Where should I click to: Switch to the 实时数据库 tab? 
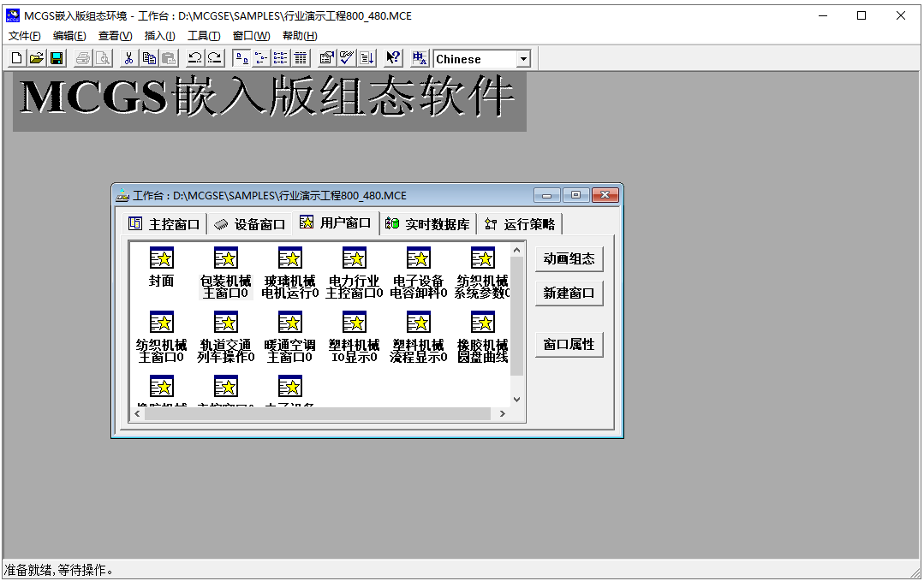428,224
